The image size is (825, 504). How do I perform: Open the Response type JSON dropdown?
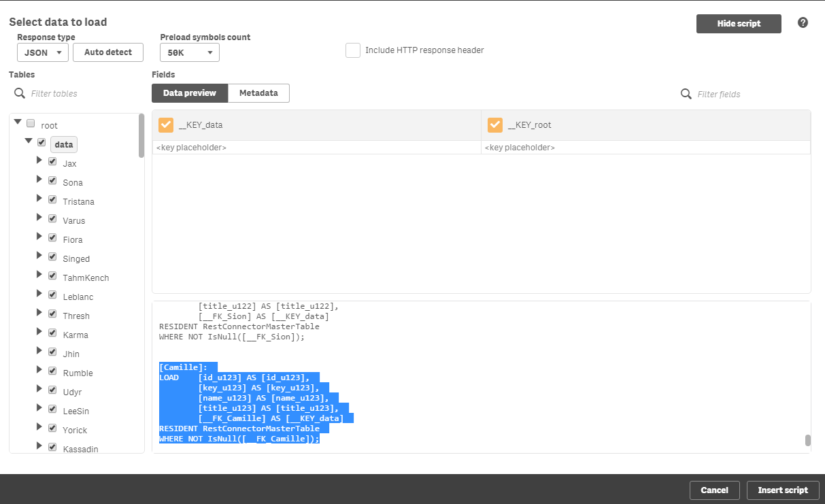point(43,52)
